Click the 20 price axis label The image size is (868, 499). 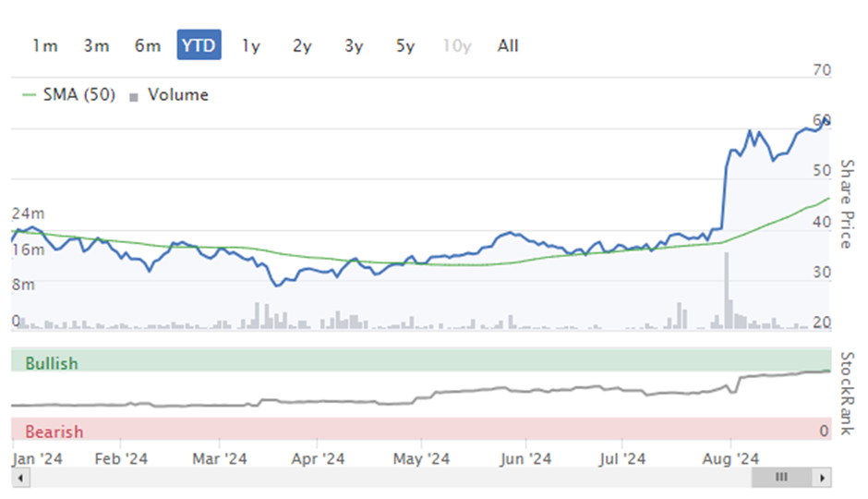[x=822, y=322]
